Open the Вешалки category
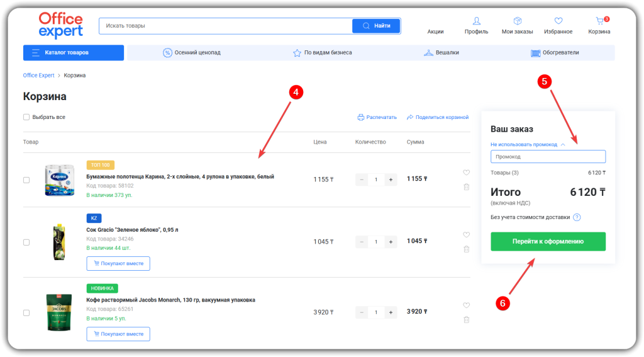 point(441,53)
